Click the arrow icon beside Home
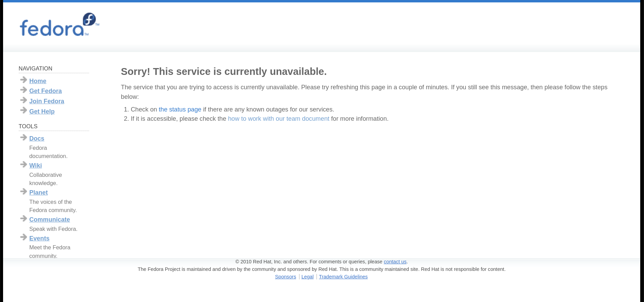This screenshot has height=302, width=644. 24,80
